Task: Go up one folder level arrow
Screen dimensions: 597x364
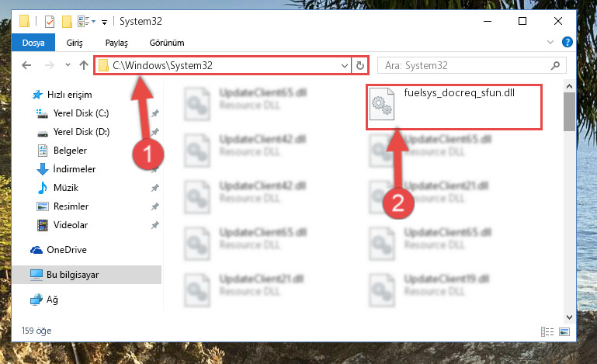Action: (x=84, y=65)
